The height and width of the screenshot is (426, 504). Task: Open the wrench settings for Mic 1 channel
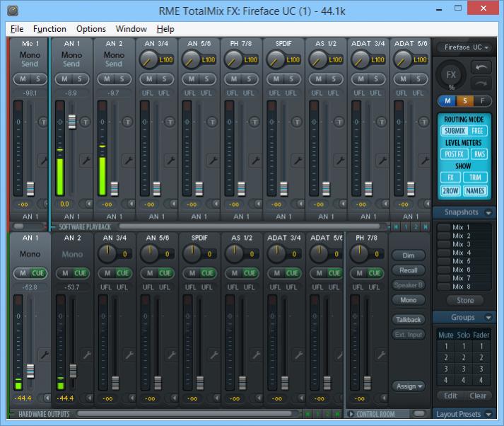pyautogui.click(x=44, y=161)
